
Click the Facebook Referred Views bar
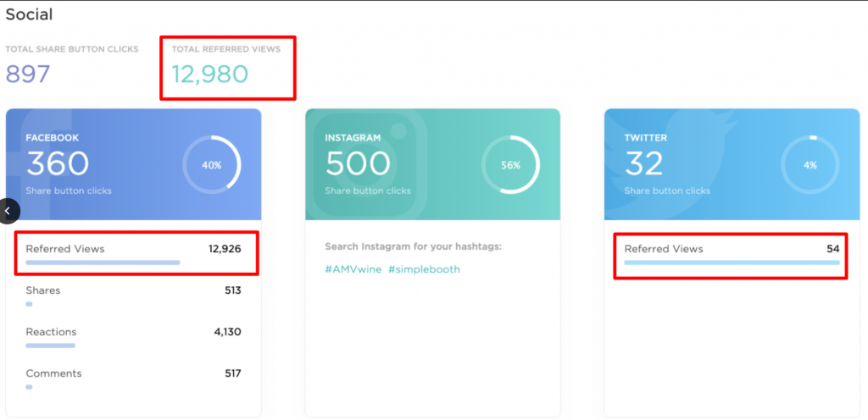pos(103,262)
